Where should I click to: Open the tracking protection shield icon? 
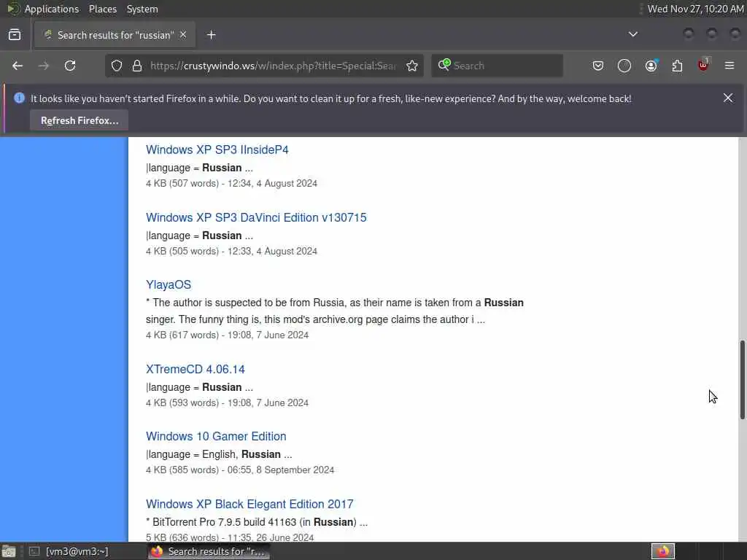coord(117,66)
